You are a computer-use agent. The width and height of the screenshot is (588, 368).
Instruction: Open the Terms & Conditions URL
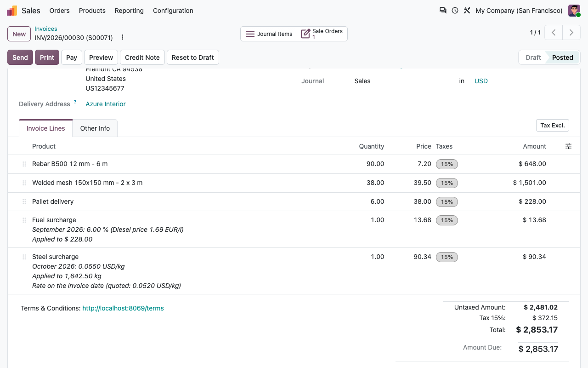click(123, 308)
